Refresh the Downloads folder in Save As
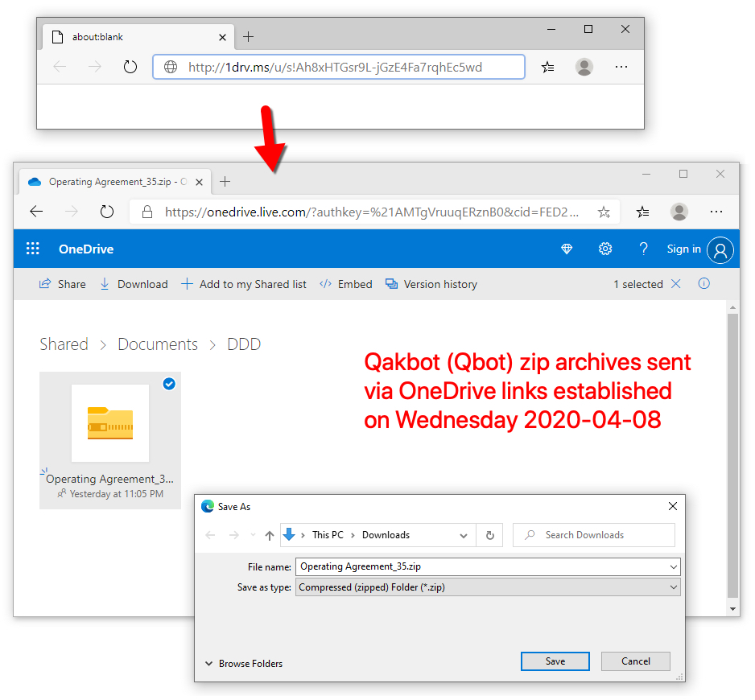Screen dimensions: 755x700 pos(489,535)
